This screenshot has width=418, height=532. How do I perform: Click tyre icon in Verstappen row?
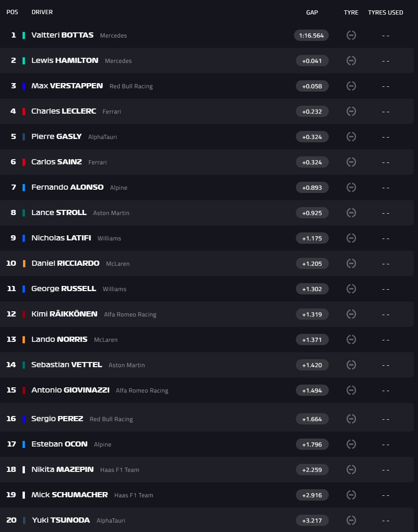point(351,86)
